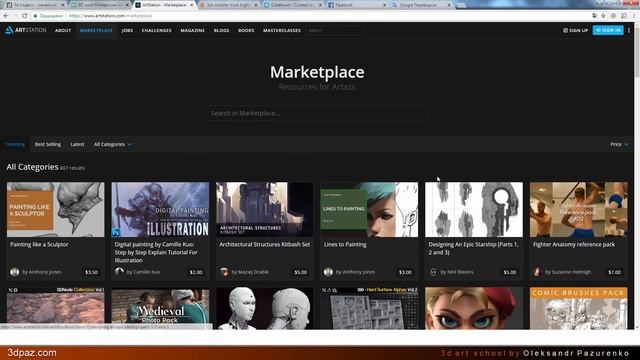Open the Price sort dropdown
Viewport: 640px width, 360px height.
click(619, 144)
